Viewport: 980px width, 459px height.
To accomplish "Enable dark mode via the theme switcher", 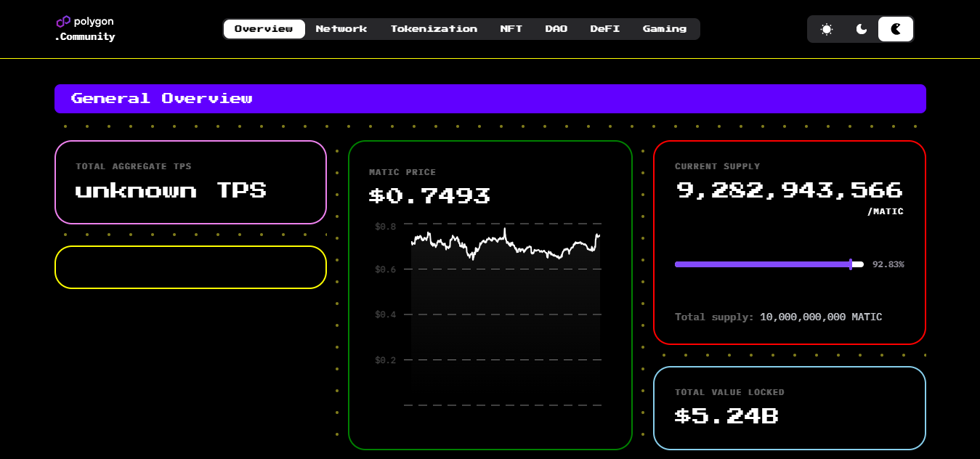I will [x=861, y=29].
